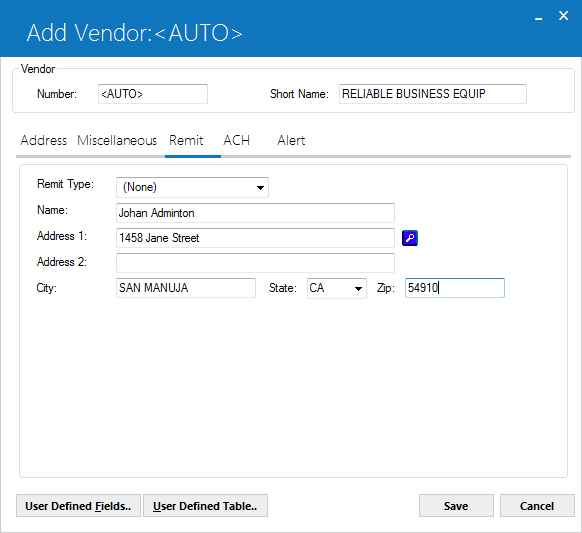
Task: Focus the vendor Number field
Action: [153, 94]
